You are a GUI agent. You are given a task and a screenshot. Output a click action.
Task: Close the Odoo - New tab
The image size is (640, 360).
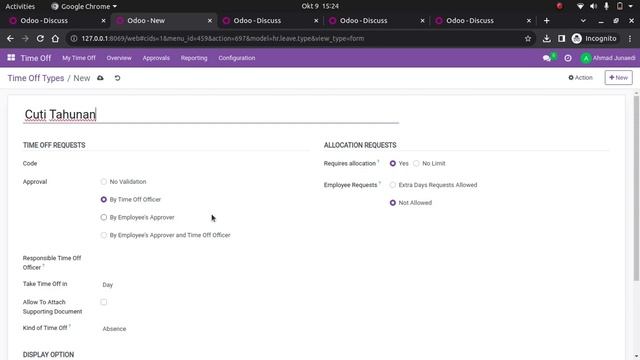(x=210, y=20)
